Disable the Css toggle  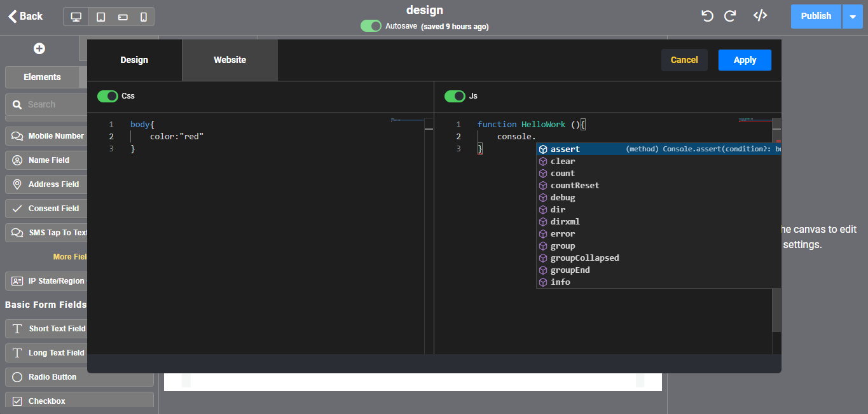(107, 96)
